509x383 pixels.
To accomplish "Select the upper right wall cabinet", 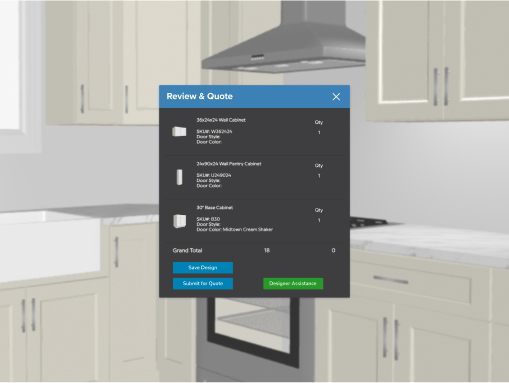I will click(x=437, y=60).
